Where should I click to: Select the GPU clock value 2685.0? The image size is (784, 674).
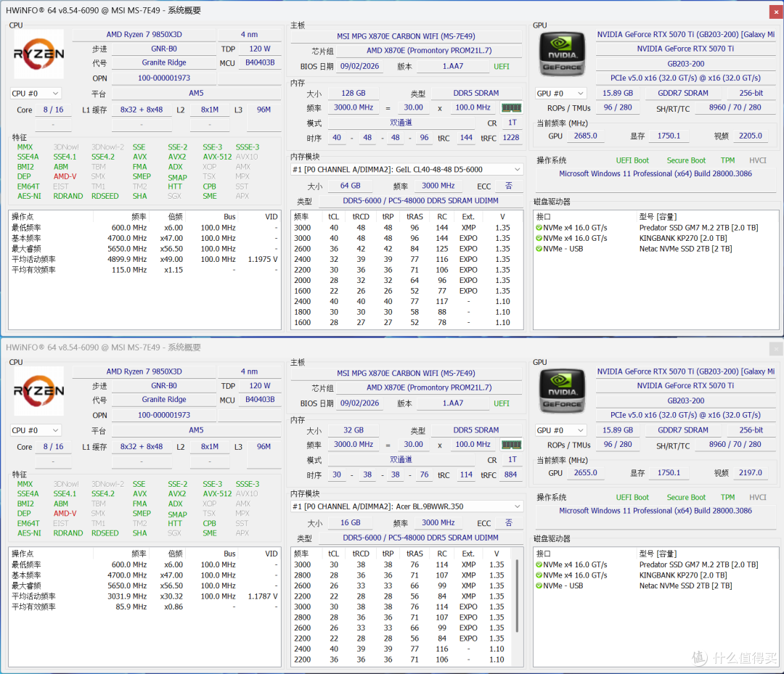coord(586,136)
